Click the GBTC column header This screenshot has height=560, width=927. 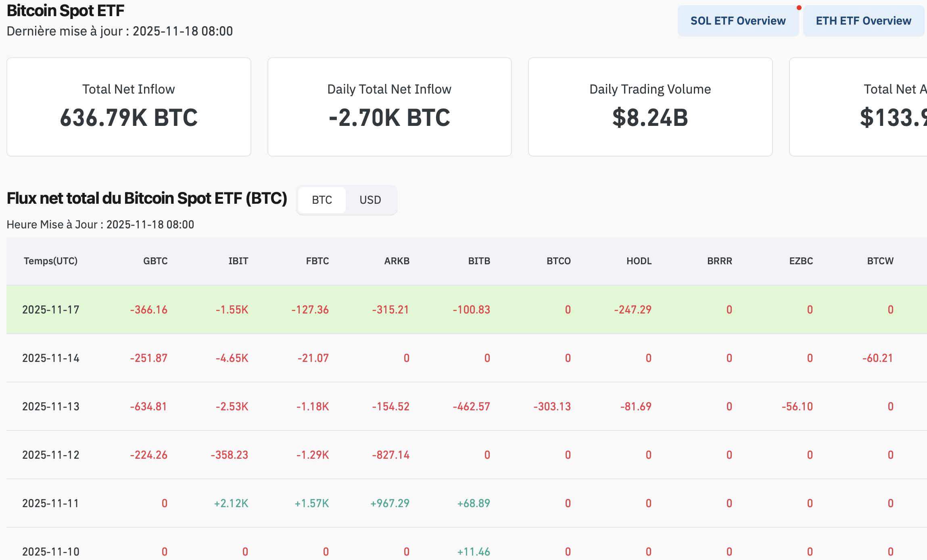click(x=155, y=261)
